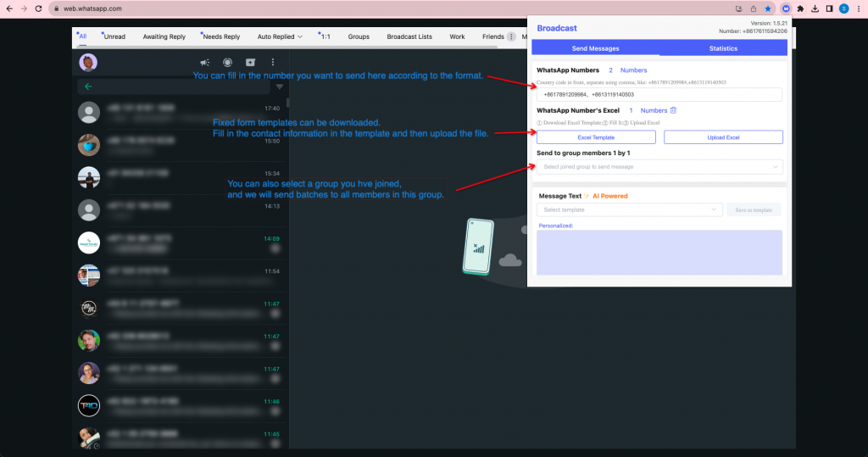
Task: Open the Select template dropdown
Action: pos(630,209)
